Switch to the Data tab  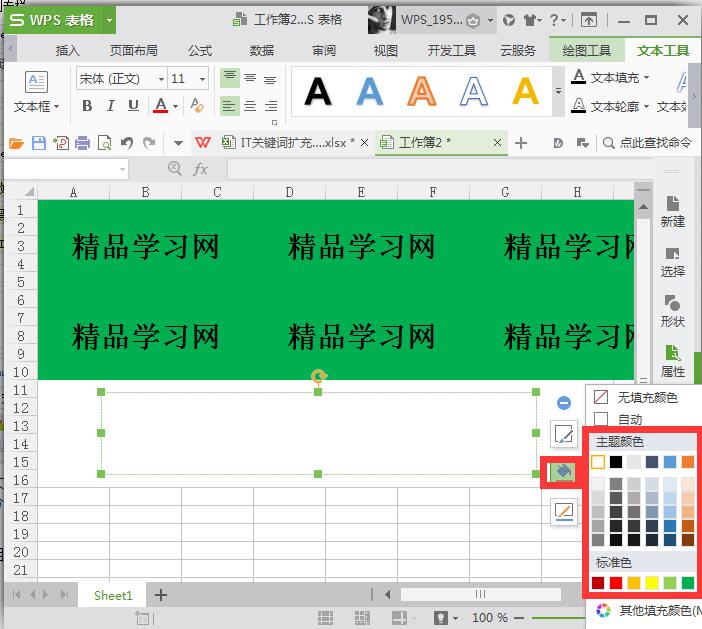click(261, 51)
